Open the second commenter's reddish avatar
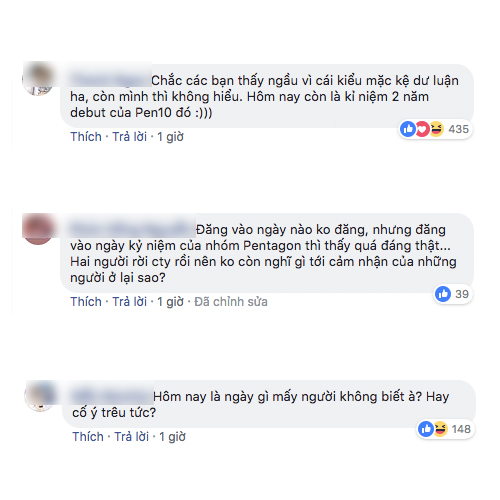 pyautogui.click(x=38, y=229)
